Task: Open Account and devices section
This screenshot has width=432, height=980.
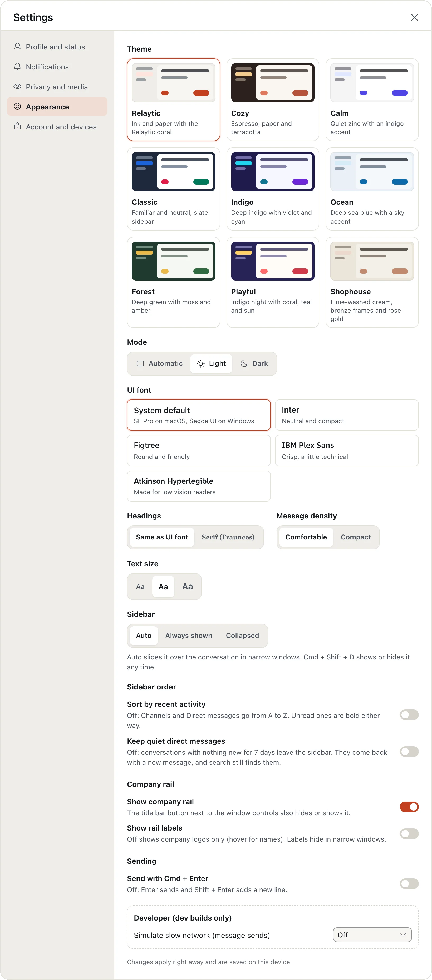Action: (57, 127)
